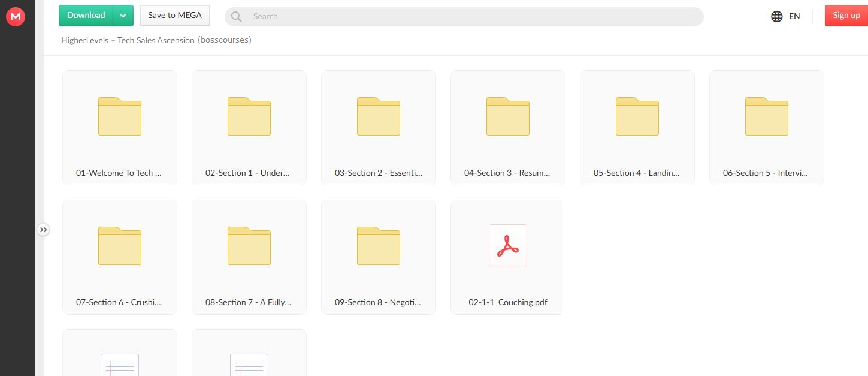The height and width of the screenshot is (376, 868).
Task: Open the 02-Section 1 folder icon
Action: 249,116
